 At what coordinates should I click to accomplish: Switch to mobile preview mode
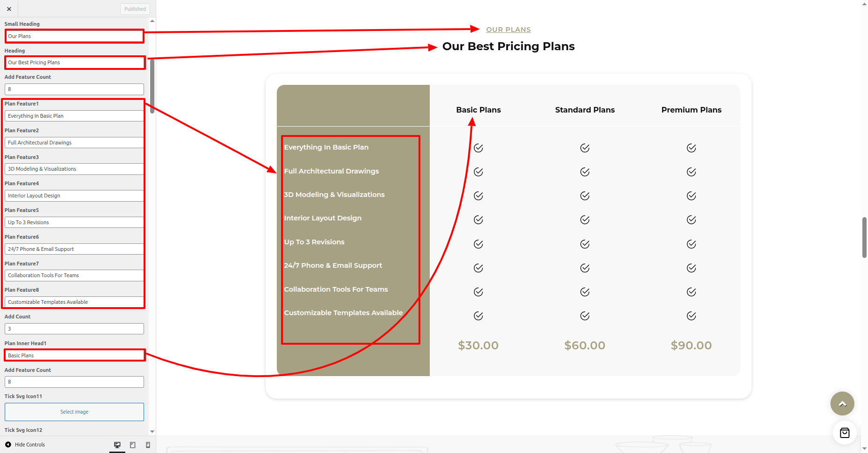tap(148, 445)
